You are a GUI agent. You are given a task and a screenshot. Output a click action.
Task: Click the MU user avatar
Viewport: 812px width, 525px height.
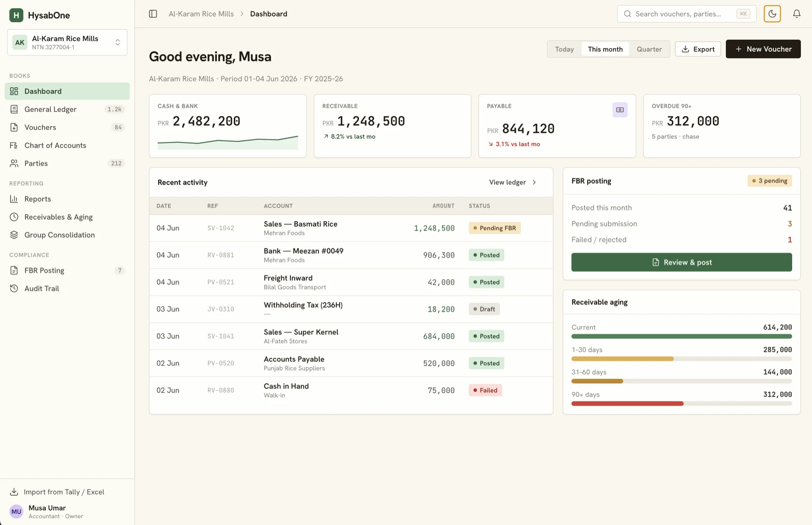pyautogui.click(x=16, y=511)
